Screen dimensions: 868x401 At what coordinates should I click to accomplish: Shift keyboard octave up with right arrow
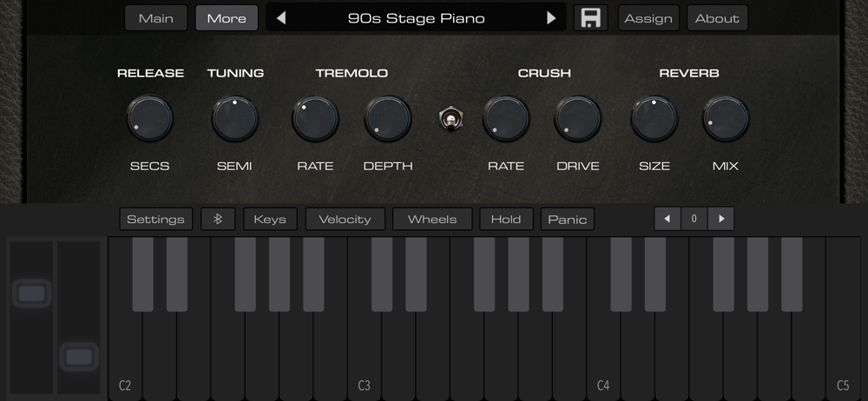[x=720, y=219]
